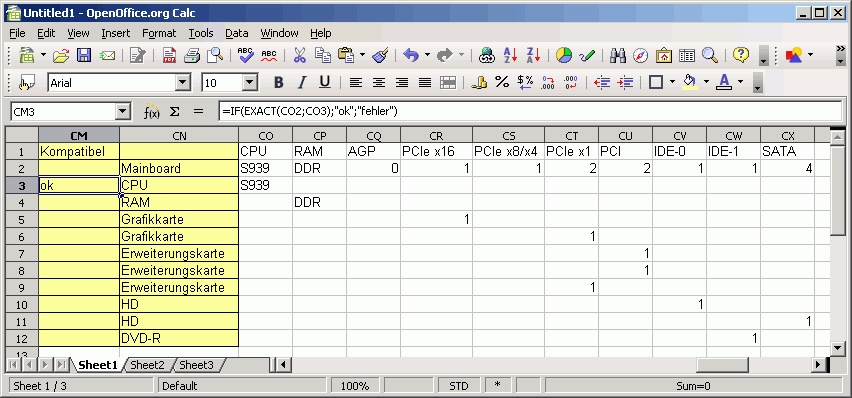Print the file directly
This screenshot has width=852, height=398.
(192, 55)
